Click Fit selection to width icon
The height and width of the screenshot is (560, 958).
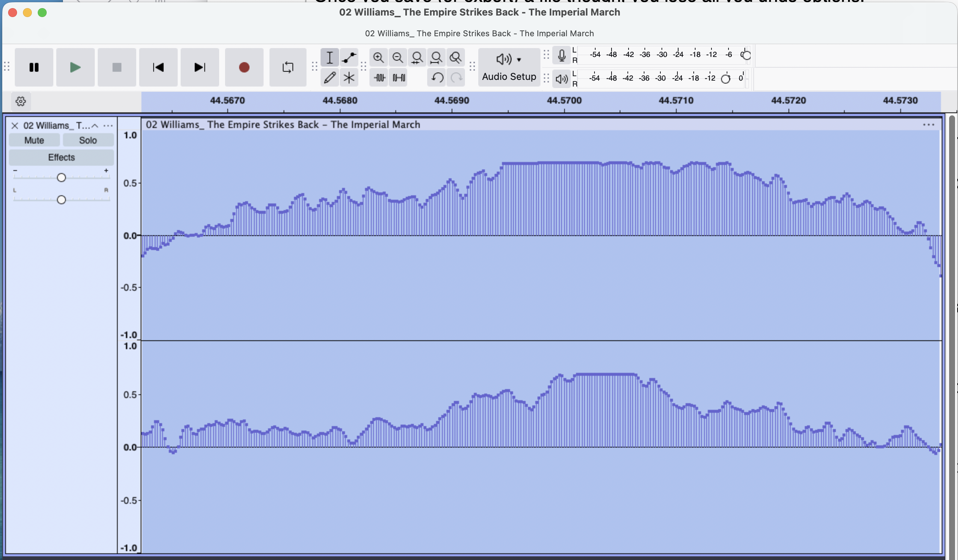[x=417, y=58]
